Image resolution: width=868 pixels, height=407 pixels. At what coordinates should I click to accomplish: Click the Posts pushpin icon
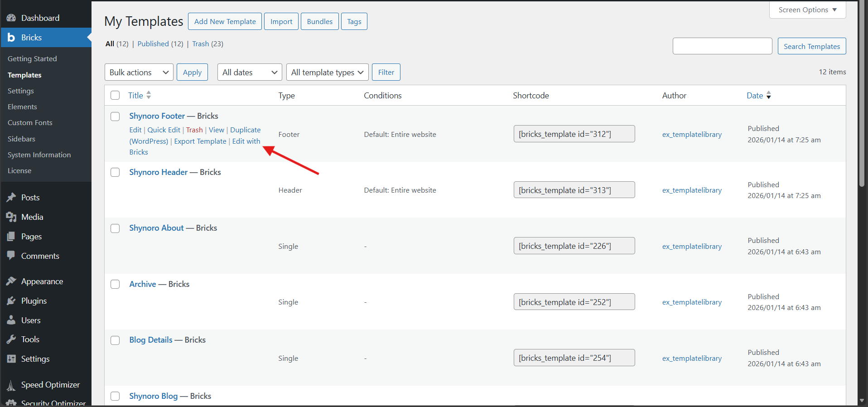click(11, 198)
